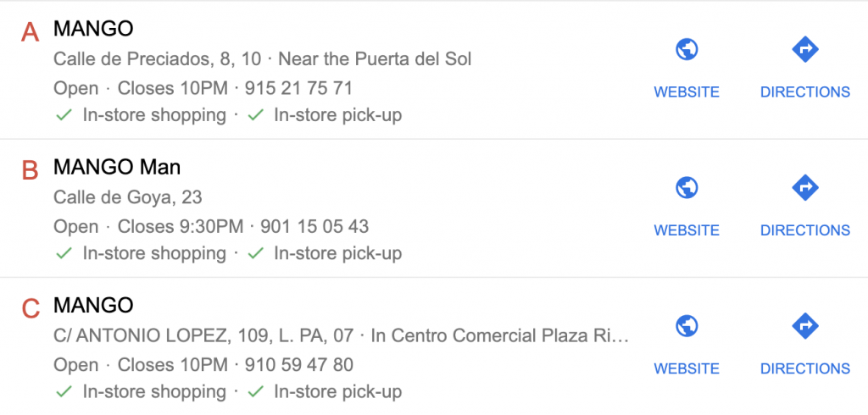Select the red marker letter A

pos(31,32)
